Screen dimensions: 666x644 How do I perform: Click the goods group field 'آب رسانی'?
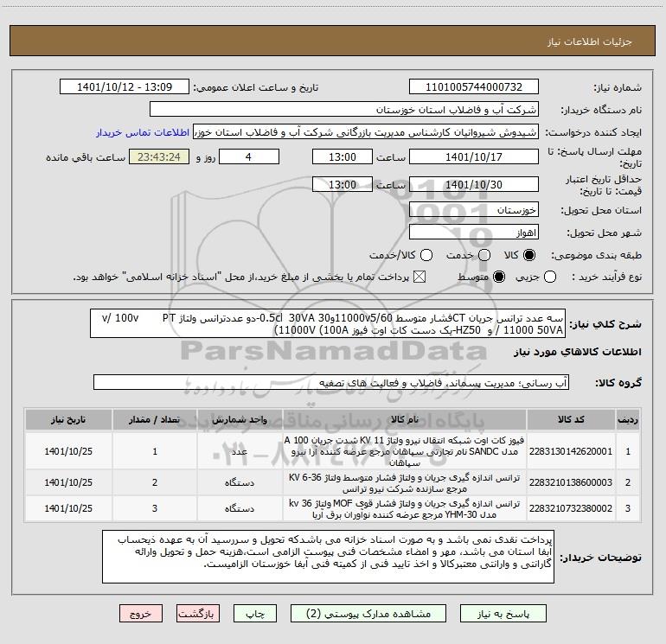click(331, 382)
